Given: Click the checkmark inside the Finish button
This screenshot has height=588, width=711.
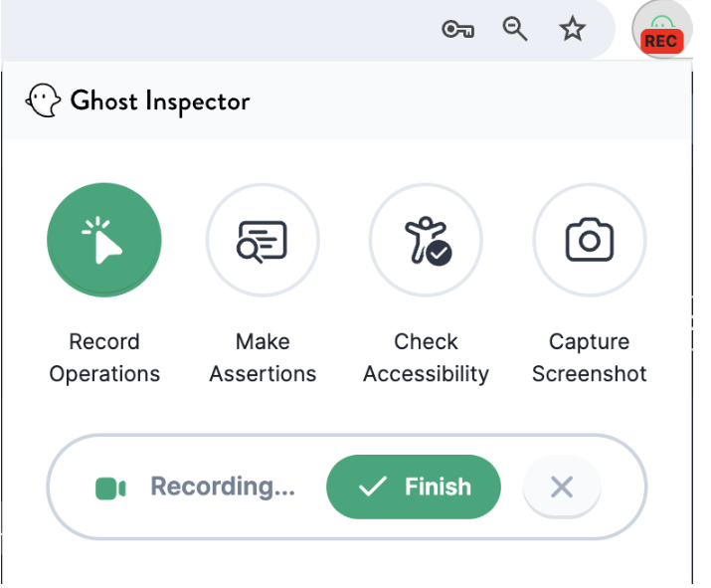Looking at the screenshot, I should [x=373, y=487].
